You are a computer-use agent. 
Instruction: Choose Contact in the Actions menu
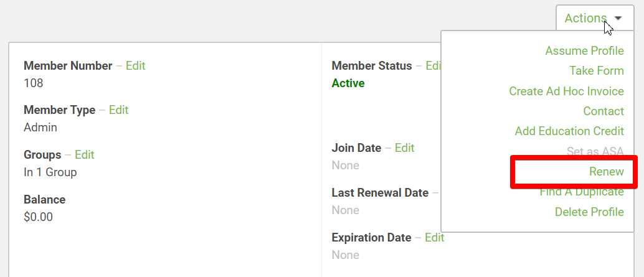tap(604, 111)
